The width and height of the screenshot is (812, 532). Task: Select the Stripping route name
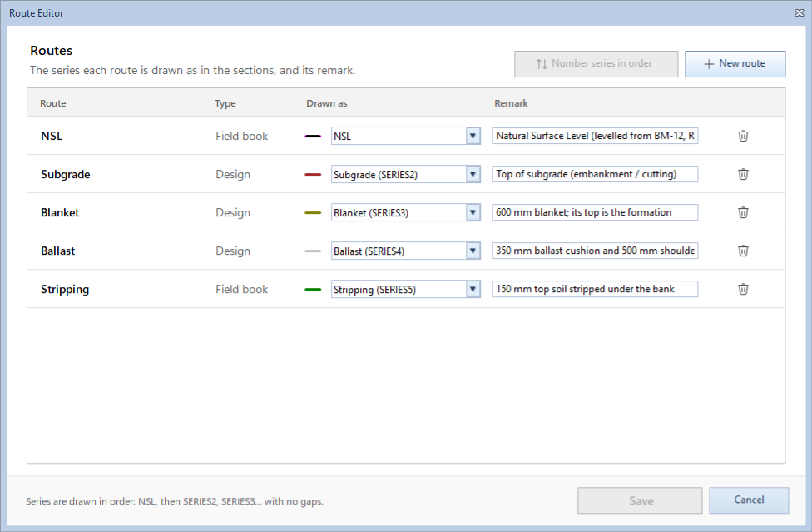click(65, 289)
